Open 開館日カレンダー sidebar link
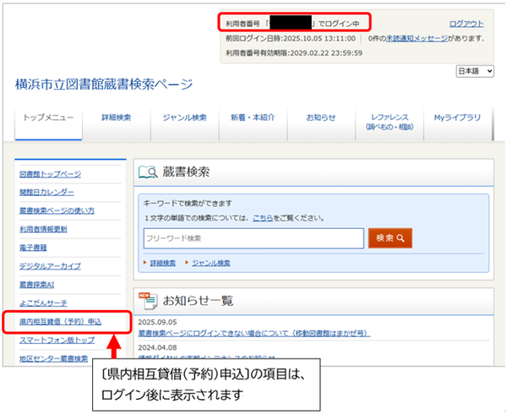 coord(46,193)
